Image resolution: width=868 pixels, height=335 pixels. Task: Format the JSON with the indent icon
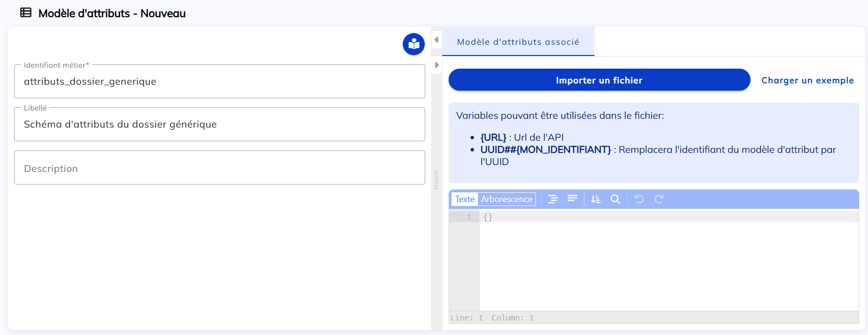tap(552, 199)
